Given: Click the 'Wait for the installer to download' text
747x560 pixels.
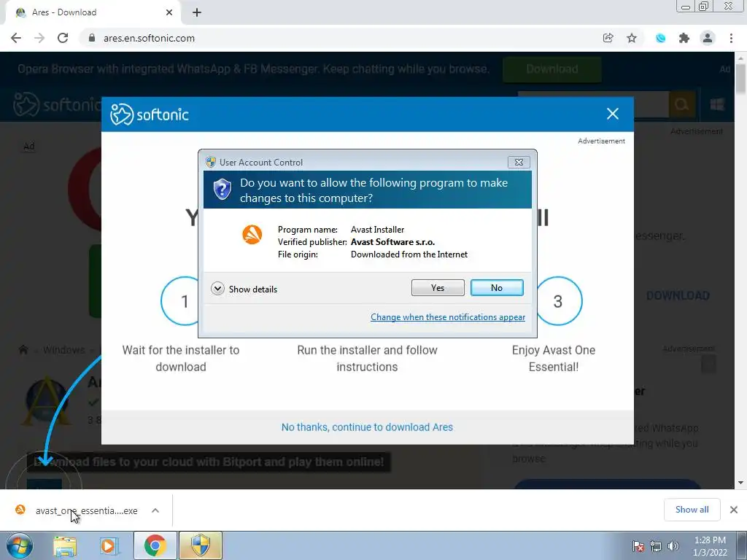Looking at the screenshot, I should [x=181, y=359].
